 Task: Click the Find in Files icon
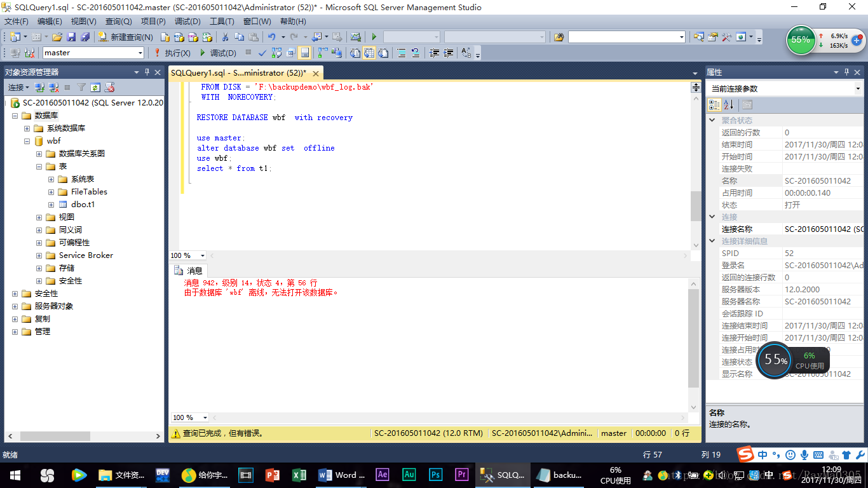[x=559, y=37]
